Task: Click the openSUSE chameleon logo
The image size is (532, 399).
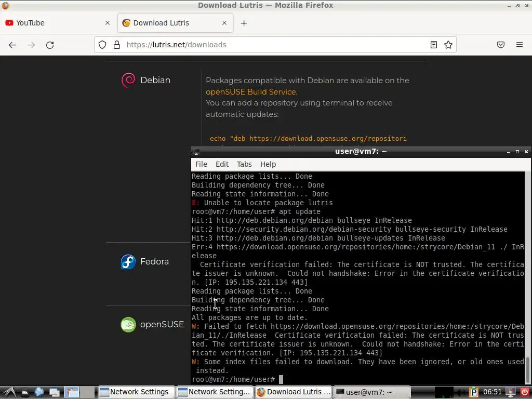Action: (128, 325)
